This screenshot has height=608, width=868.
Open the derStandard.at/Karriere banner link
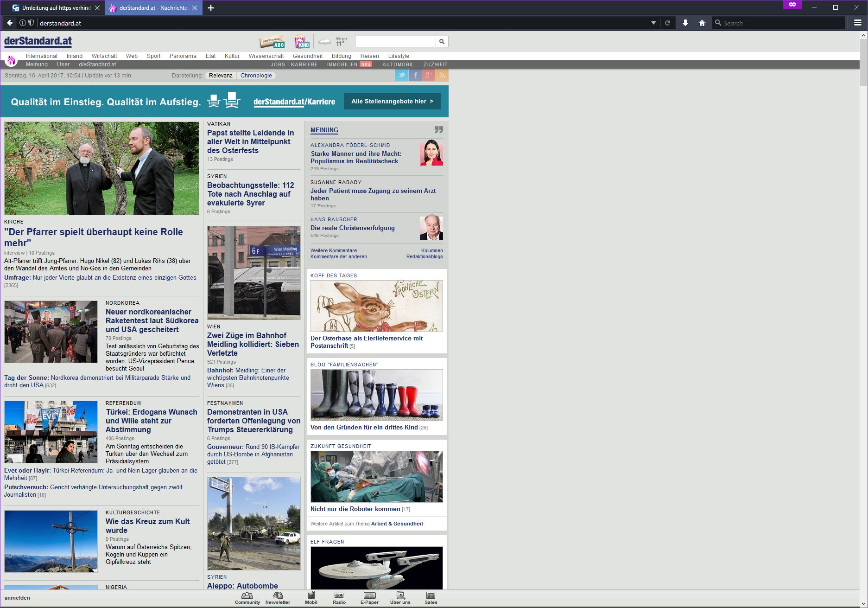(x=294, y=102)
